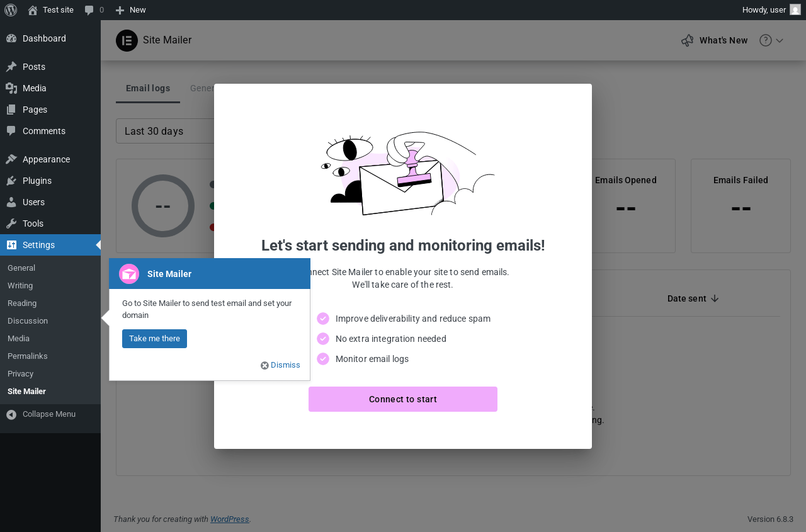Click the Users person icon
The image size is (806, 532).
pyautogui.click(x=11, y=202)
